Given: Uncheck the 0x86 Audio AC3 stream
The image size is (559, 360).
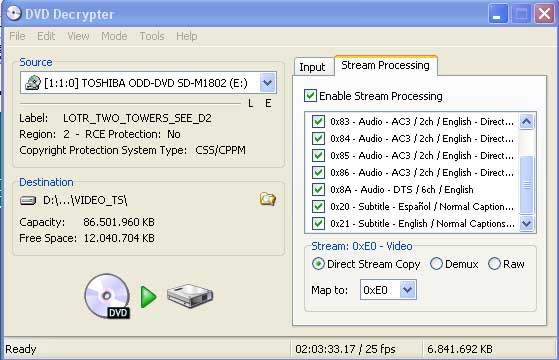Looking at the screenshot, I should point(318,173).
